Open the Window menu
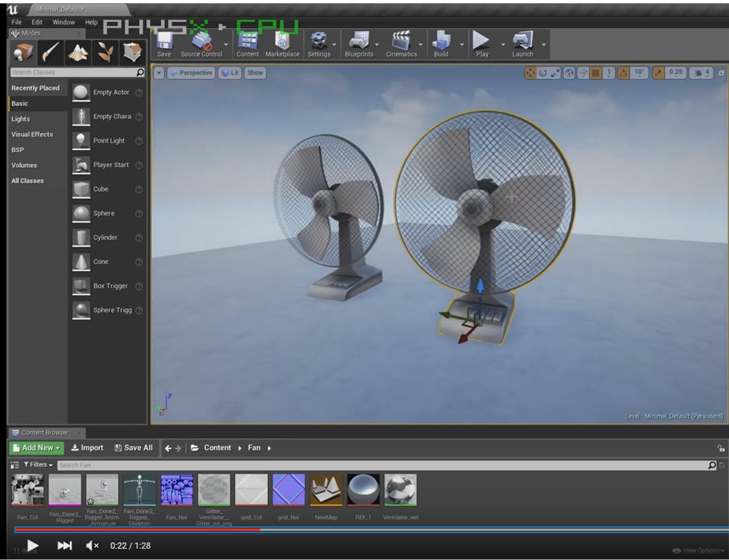 [63, 22]
